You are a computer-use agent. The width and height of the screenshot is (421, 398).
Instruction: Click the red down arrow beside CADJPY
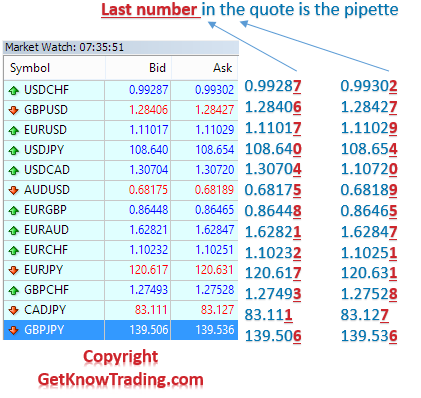14,310
